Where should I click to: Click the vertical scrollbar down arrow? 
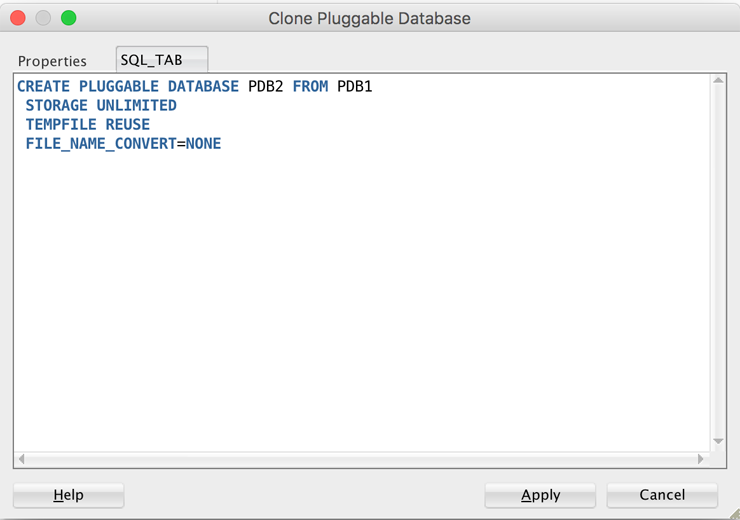click(x=718, y=442)
